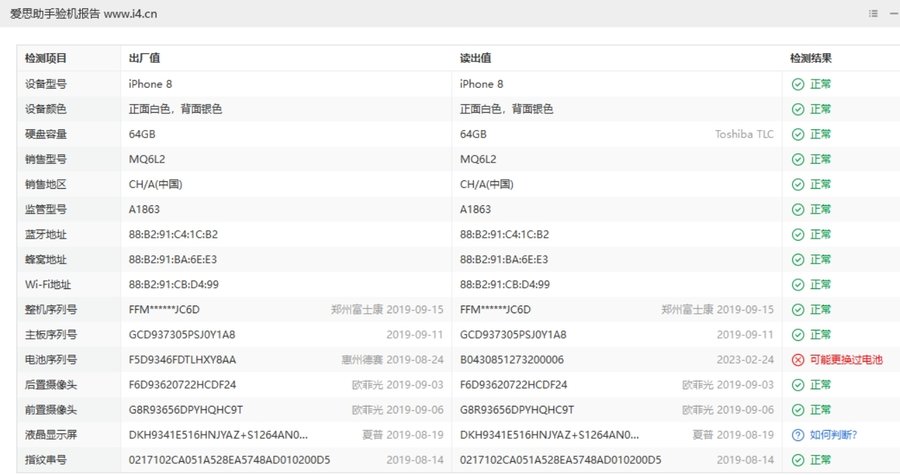The width and height of the screenshot is (900, 475).
Task: Click factory value A1863 regulatory model
Action: point(144,209)
